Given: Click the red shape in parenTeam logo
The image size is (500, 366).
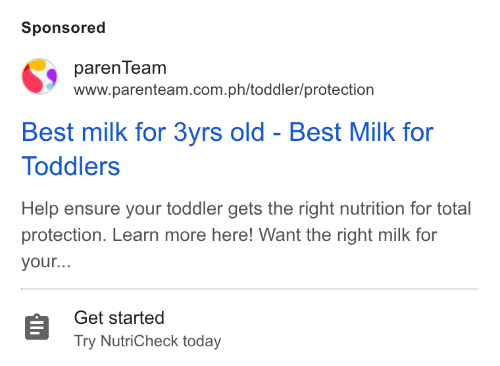Looking at the screenshot, I should coord(33,79).
